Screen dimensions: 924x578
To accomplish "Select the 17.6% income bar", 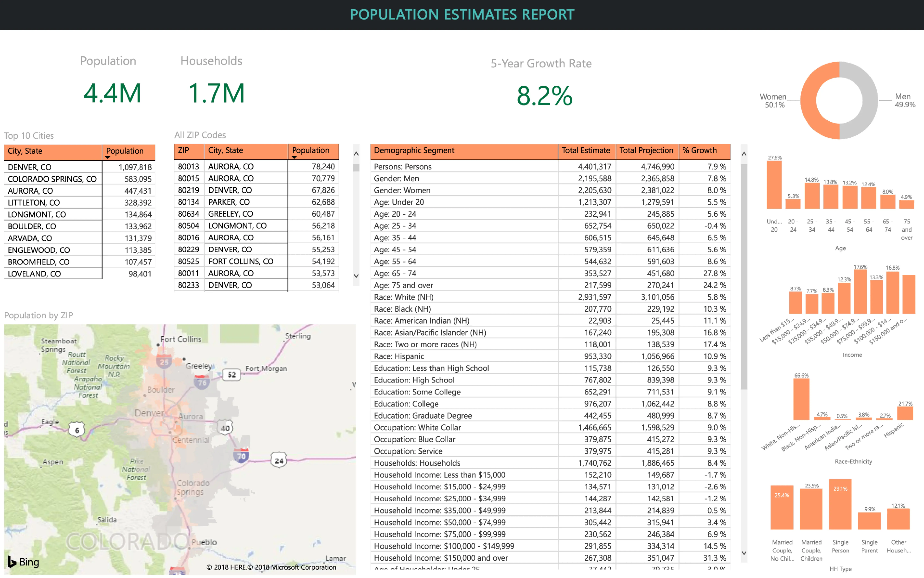I will pos(860,292).
